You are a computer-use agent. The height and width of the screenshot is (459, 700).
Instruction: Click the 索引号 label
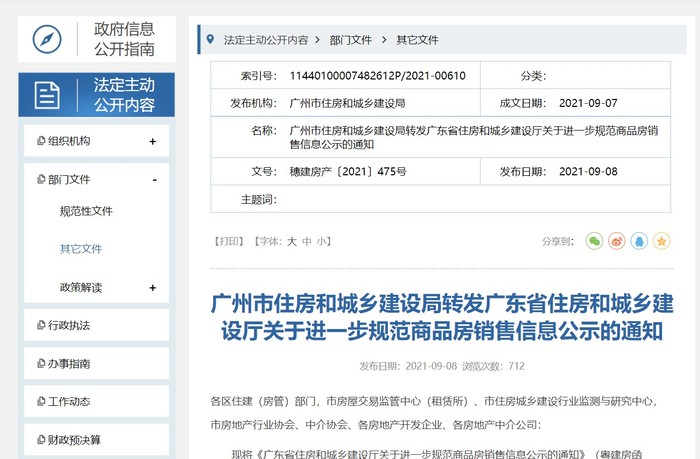[x=259, y=76]
